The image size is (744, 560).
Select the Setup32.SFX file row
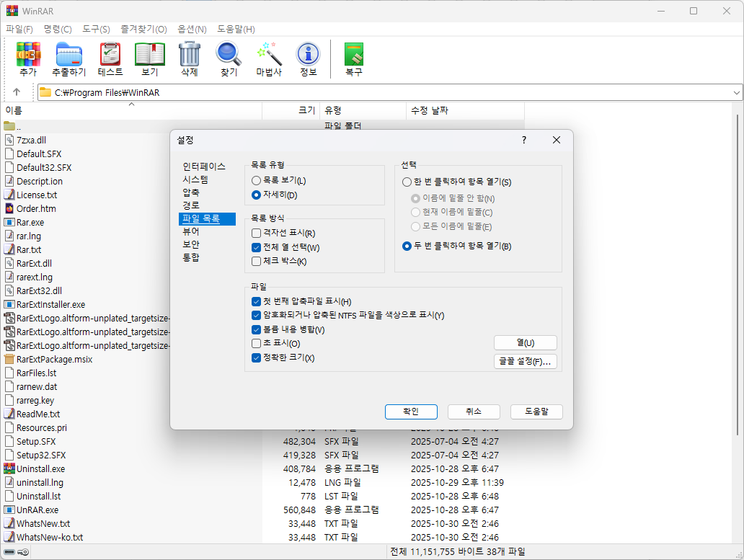point(263,455)
